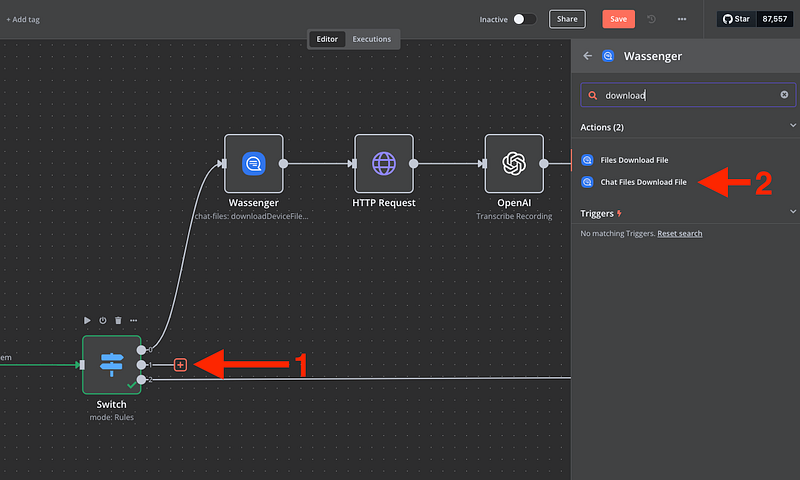800x480 pixels.
Task: Execute the Switch node with play icon
Action: pos(87,321)
